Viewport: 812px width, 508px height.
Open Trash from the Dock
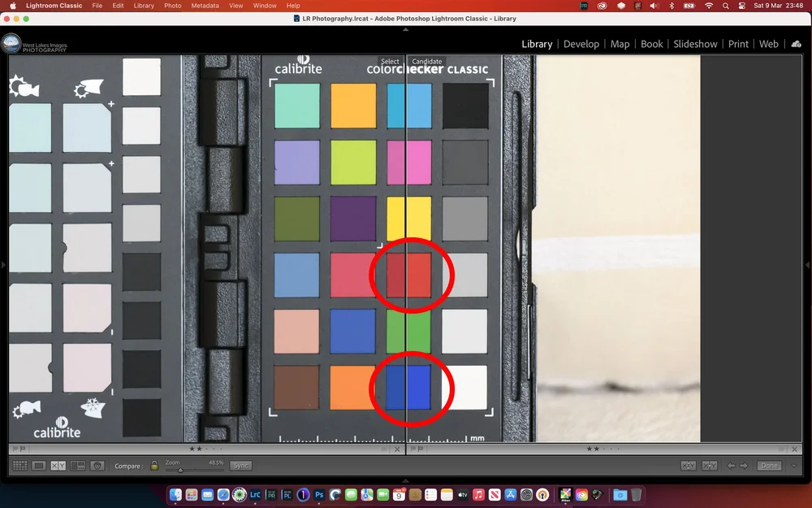(636, 494)
